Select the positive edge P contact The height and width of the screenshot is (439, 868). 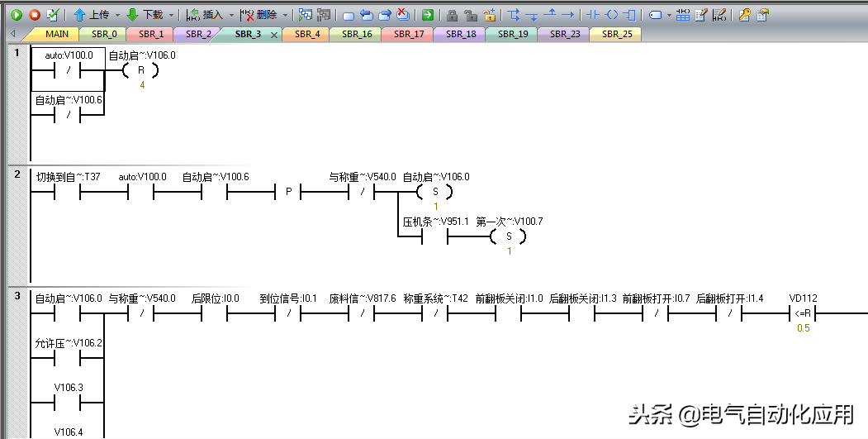pyautogui.click(x=288, y=192)
